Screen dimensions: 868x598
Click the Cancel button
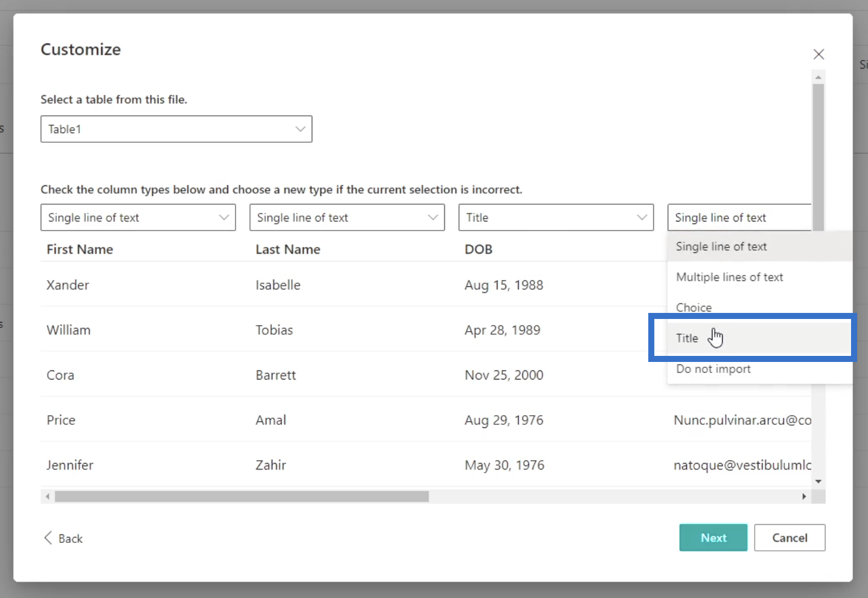[789, 538]
